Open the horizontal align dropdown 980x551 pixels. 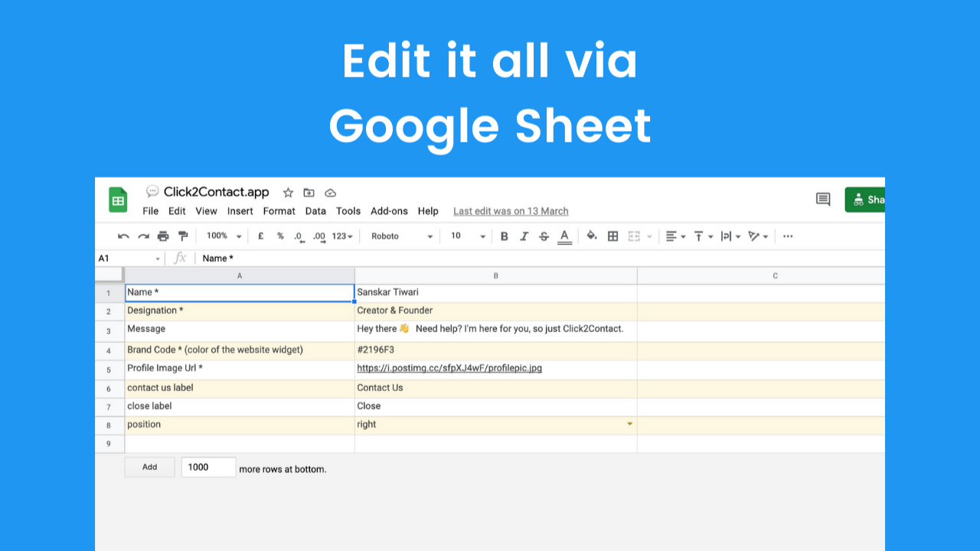pyautogui.click(x=675, y=236)
